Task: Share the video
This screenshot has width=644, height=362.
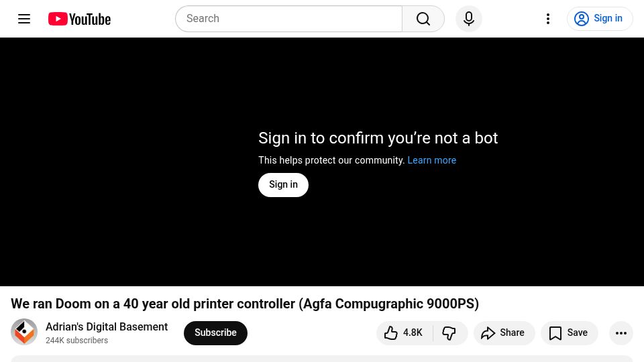Action: pyautogui.click(x=504, y=333)
